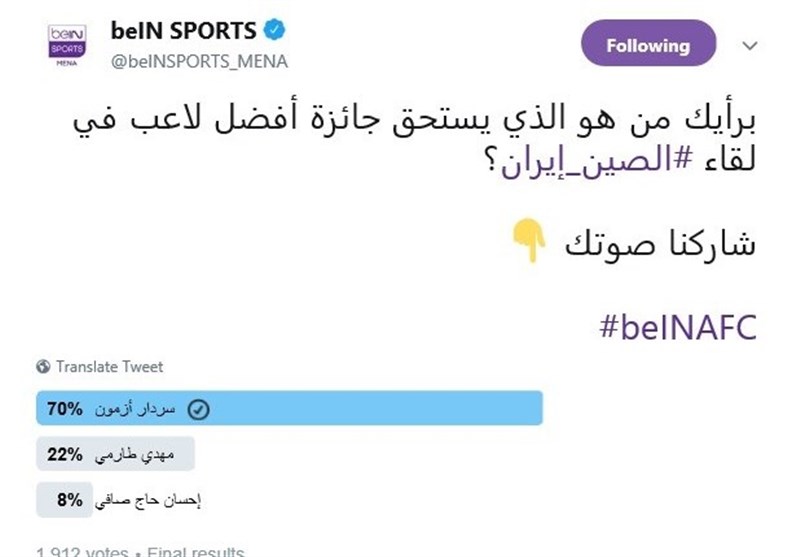Open the beIN SPORTS account name

point(183,32)
